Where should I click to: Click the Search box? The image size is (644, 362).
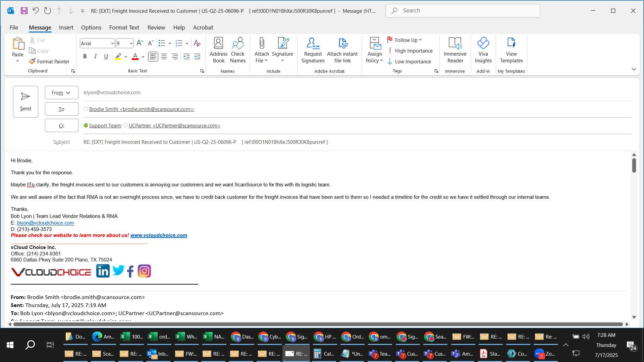pos(463,11)
